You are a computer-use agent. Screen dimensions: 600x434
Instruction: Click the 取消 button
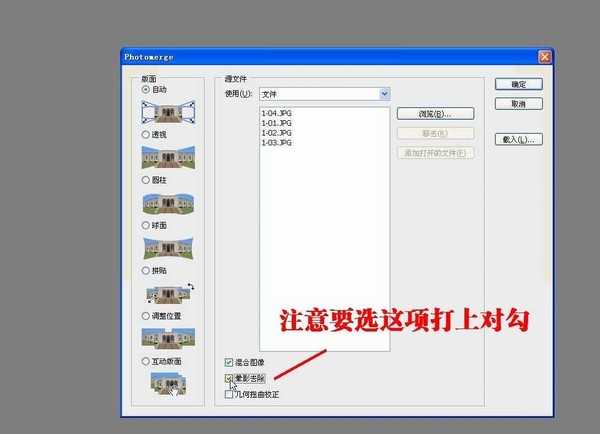(x=518, y=103)
